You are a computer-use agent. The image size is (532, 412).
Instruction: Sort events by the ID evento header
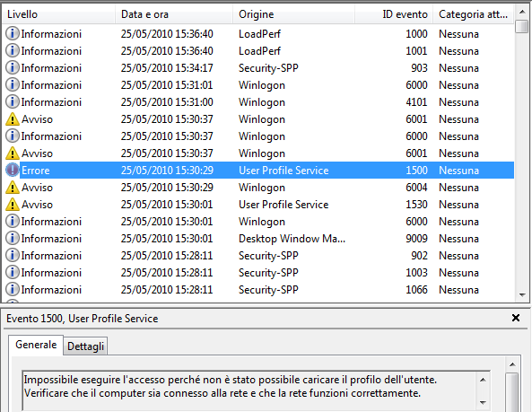coord(394,14)
